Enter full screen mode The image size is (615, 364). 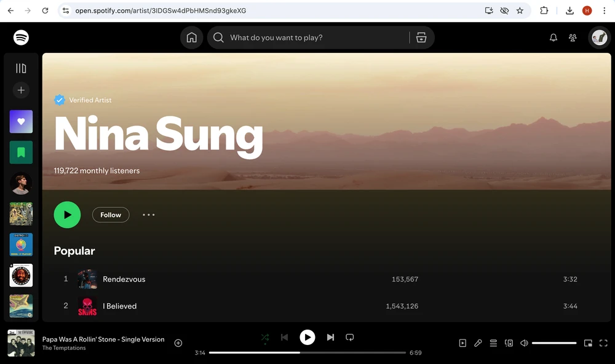pyautogui.click(x=603, y=343)
